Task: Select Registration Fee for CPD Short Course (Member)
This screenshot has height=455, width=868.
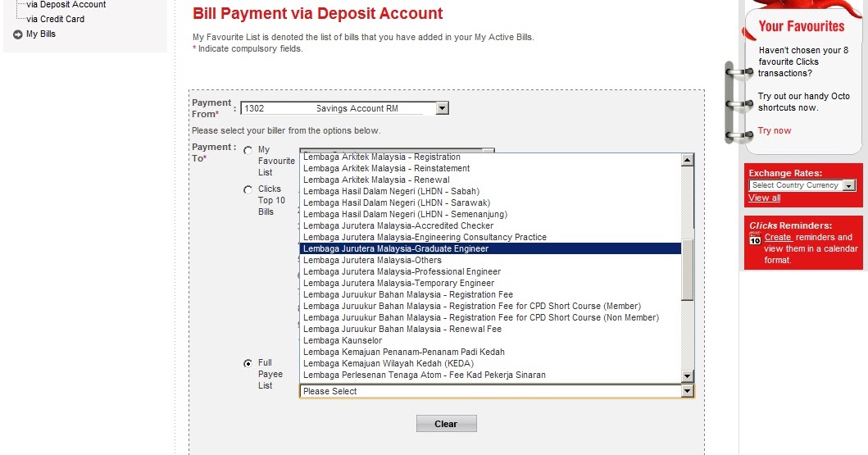Action: pos(490,306)
